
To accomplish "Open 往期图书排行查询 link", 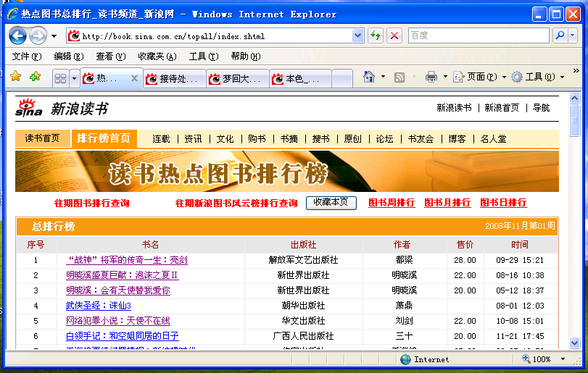I will point(92,204).
